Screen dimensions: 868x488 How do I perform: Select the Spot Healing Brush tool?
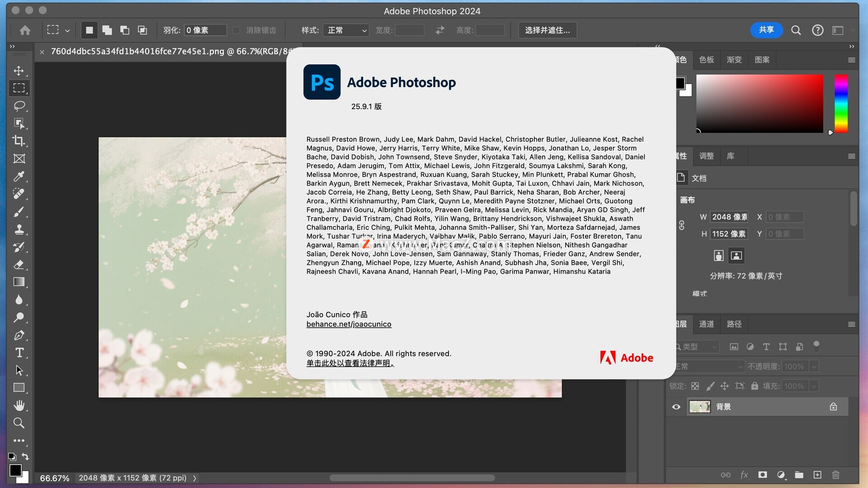click(x=19, y=194)
